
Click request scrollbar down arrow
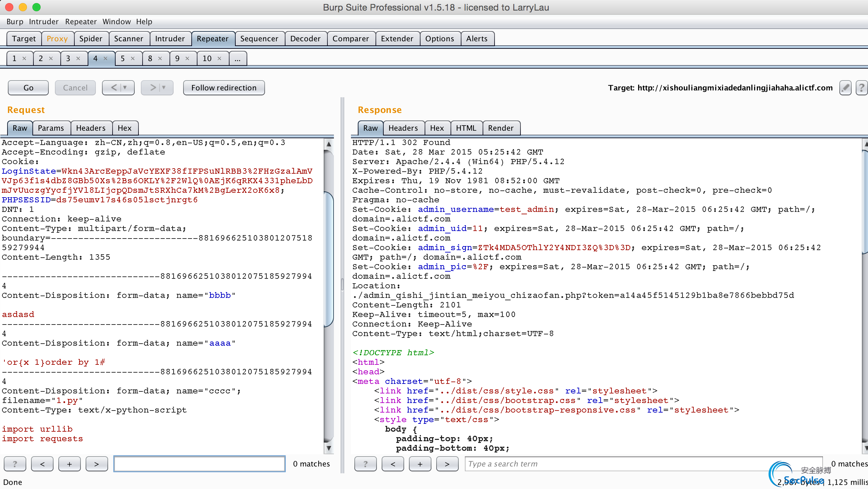[329, 448]
